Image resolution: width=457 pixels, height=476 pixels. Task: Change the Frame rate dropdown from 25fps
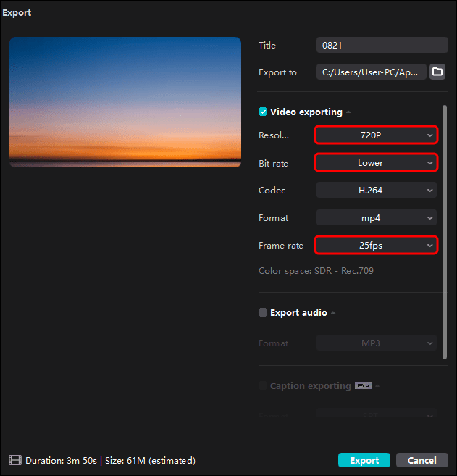(376, 246)
